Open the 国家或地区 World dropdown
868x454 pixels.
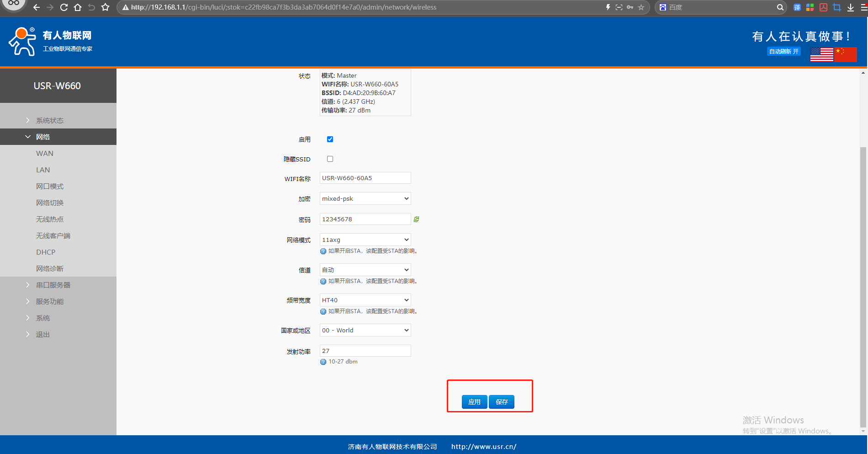tap(365, 331)
